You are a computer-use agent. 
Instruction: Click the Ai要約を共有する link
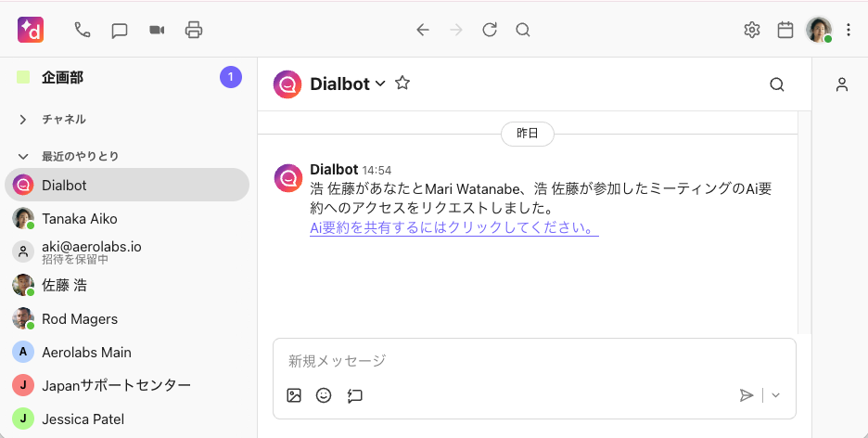click(x=453, y=228)
